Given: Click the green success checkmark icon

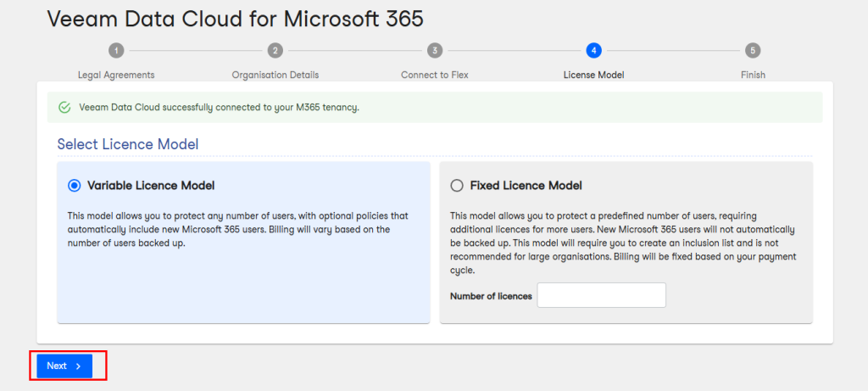Looking at the screenshot, I should click(64, 108).
